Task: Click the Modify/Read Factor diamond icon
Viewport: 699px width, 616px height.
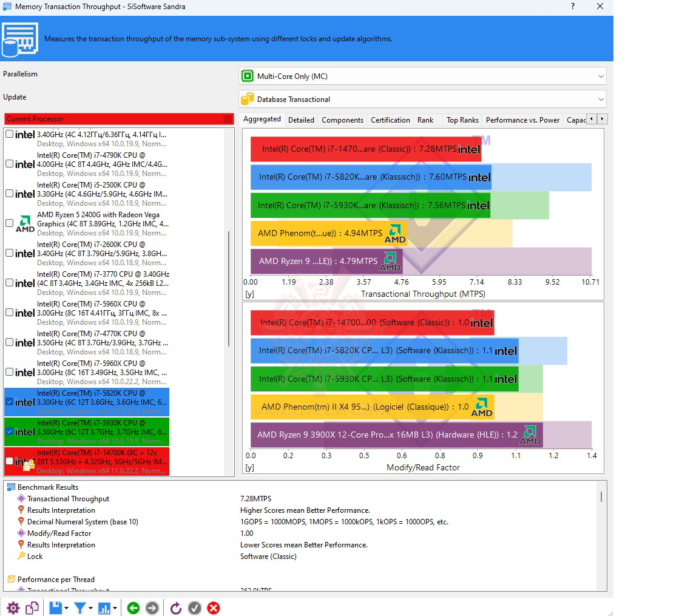Action: tap(21, 533)
